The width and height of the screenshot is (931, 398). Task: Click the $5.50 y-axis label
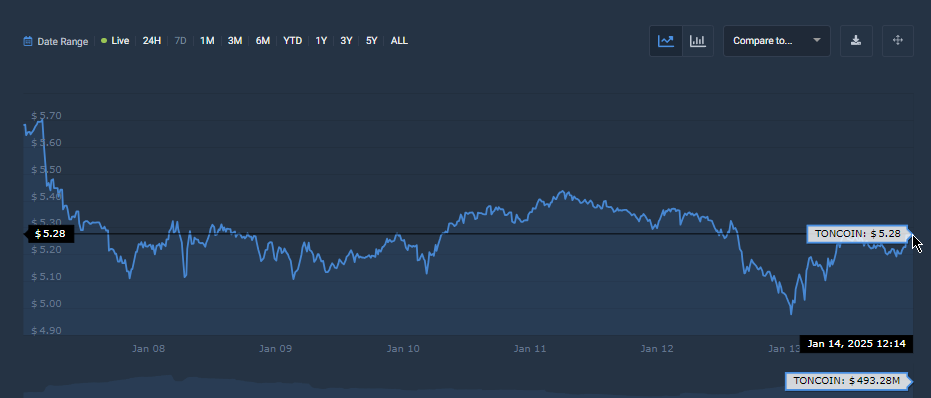click(x=46, y=170)
